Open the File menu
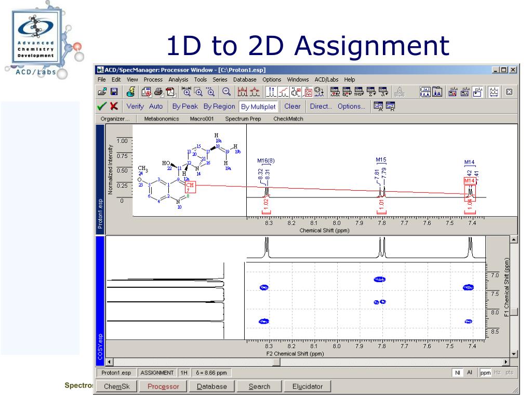The image size is (532, 399). click(x=101, y=79)
